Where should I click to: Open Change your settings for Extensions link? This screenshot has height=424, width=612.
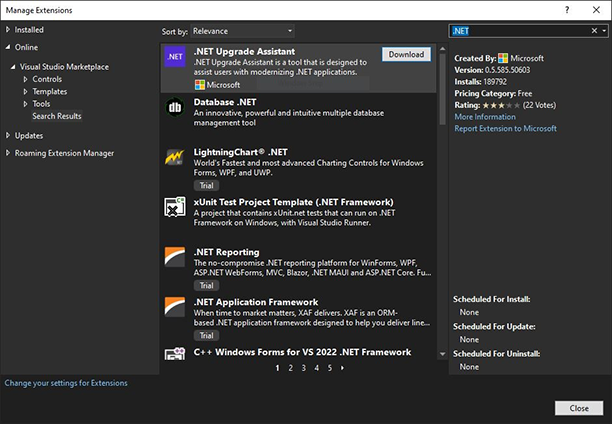click(66, 383)
